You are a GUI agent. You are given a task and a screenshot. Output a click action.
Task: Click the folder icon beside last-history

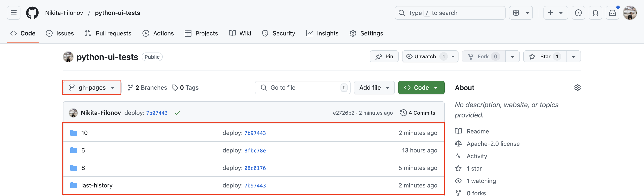(x=74, y=186)
